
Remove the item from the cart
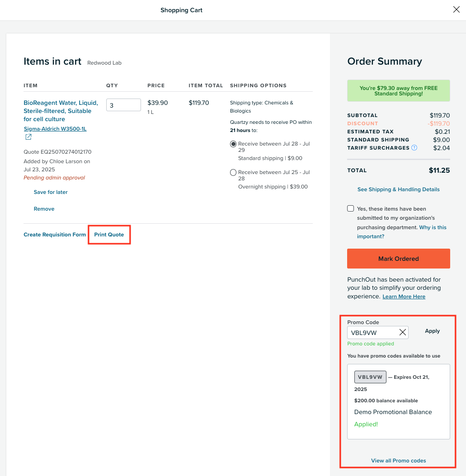tap(44, 209)
